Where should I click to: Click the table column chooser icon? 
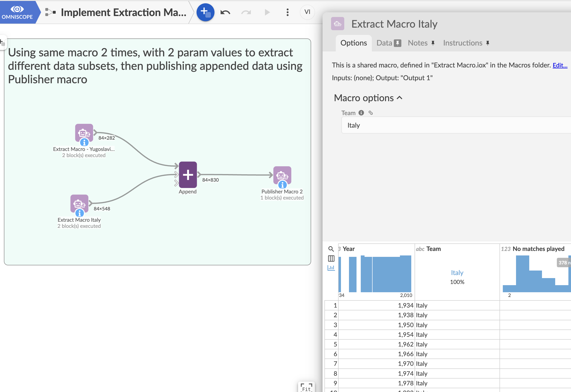[331, 259]
